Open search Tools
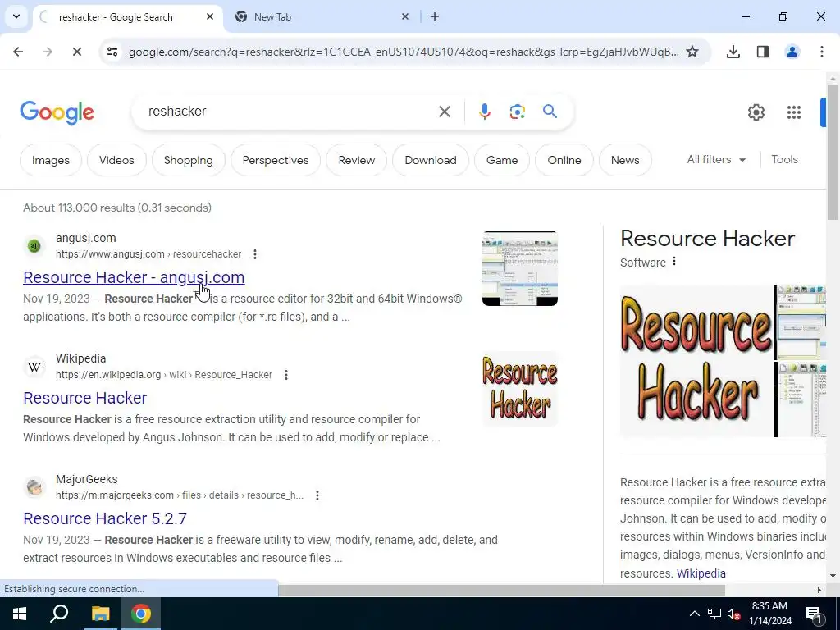The width and height of the screenshot is (840, 630). click(784, 160)
